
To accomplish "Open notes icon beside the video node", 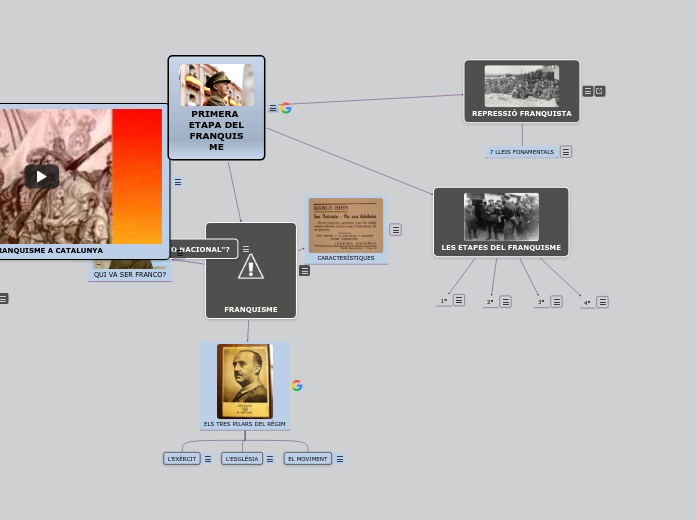I will pyautogui.click(x=178, y=182).
